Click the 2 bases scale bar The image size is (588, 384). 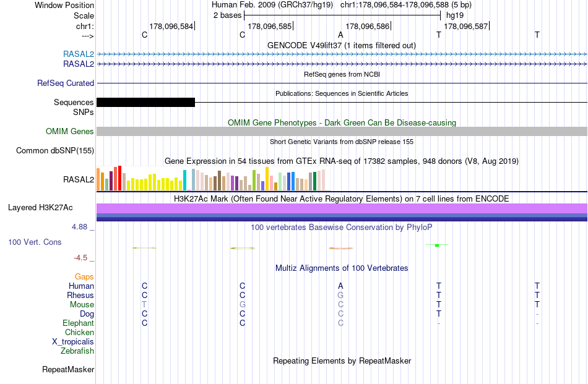pyautogui.click(x=342, y=15)
